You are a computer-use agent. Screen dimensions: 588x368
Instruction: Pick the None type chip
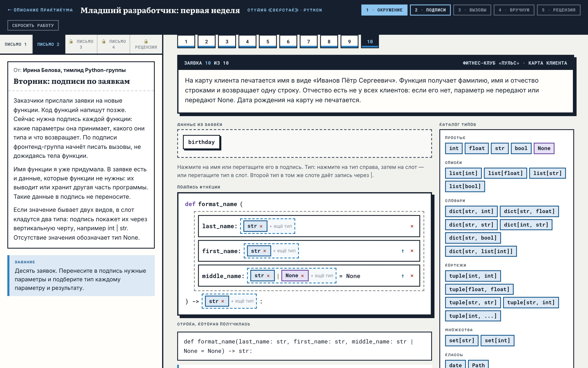tap(544, 148)
